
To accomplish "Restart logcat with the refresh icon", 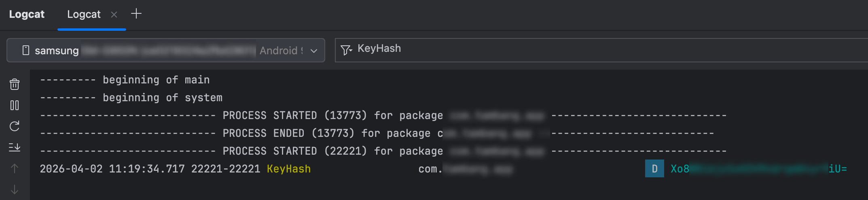I will coord(15,126).
